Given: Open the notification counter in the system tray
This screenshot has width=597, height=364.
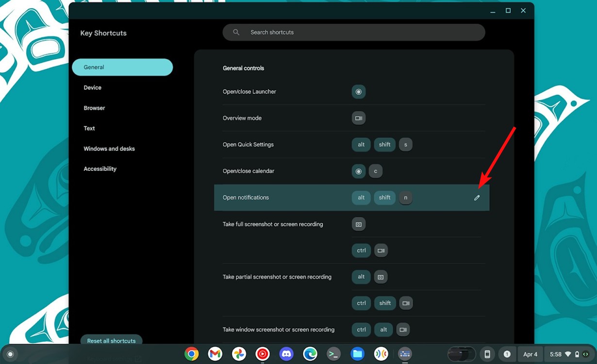Looking at the screenshot, I should pyautogui.click(x=507, y=354).
